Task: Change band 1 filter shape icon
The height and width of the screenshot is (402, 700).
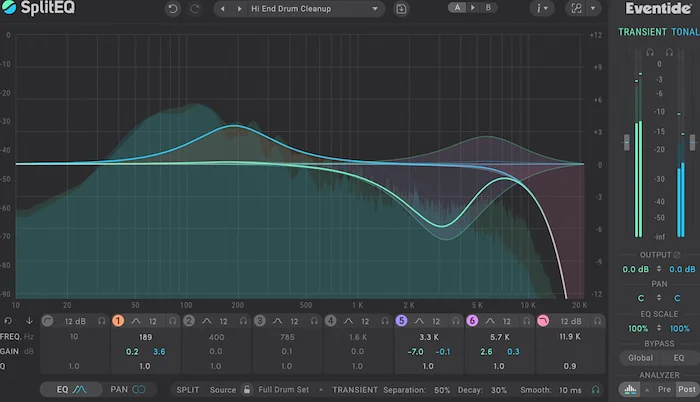Action: (x=136, y=321)
